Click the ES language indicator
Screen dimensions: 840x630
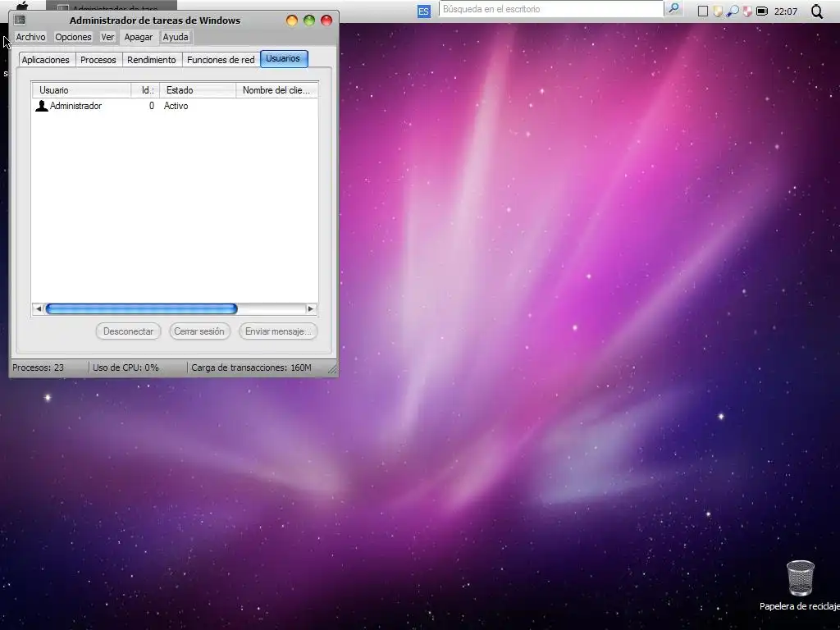click(424, 11)
